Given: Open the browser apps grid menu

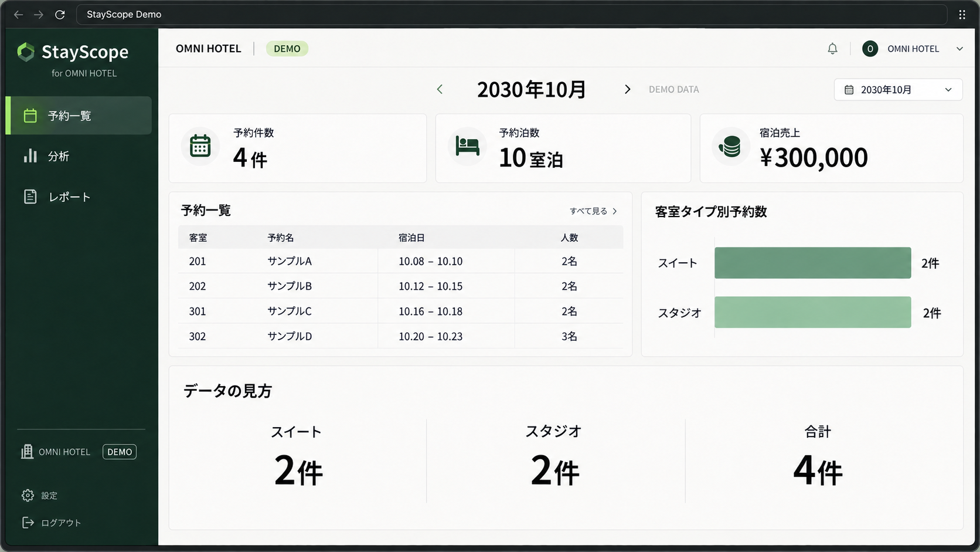Looking at the screenshot, I should [962, 15].
